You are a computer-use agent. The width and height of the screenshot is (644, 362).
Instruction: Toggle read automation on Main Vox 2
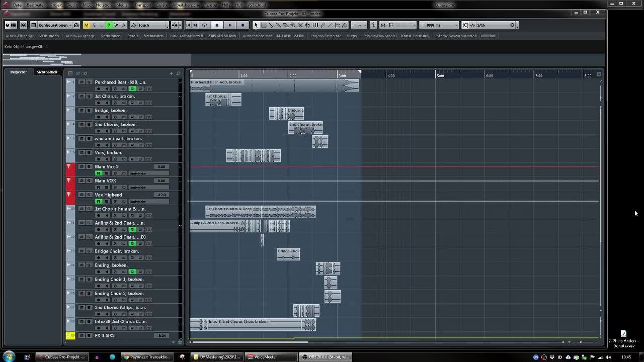(x=99, y=173)
